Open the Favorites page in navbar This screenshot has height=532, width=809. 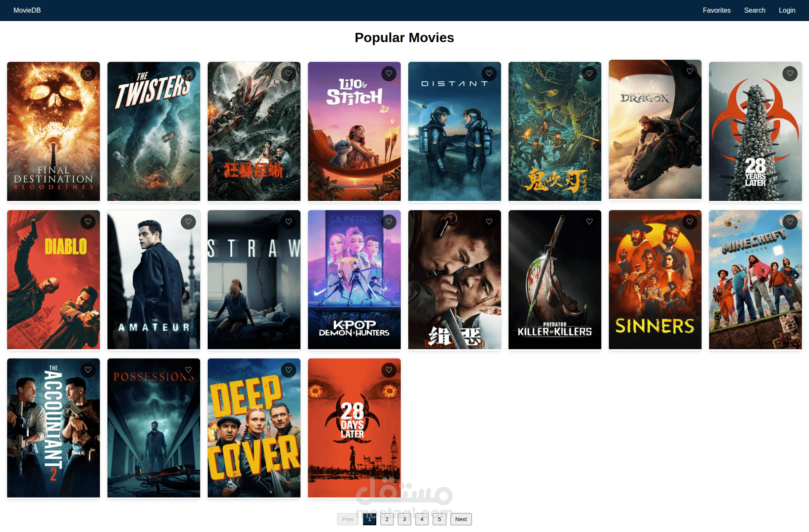(717, 11)
